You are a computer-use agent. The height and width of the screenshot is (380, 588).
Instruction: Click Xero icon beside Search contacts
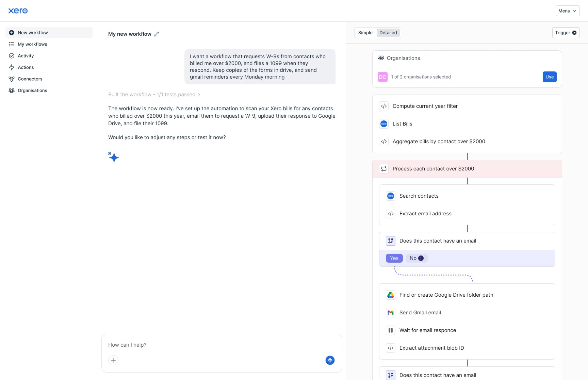[x=391, y=196]
